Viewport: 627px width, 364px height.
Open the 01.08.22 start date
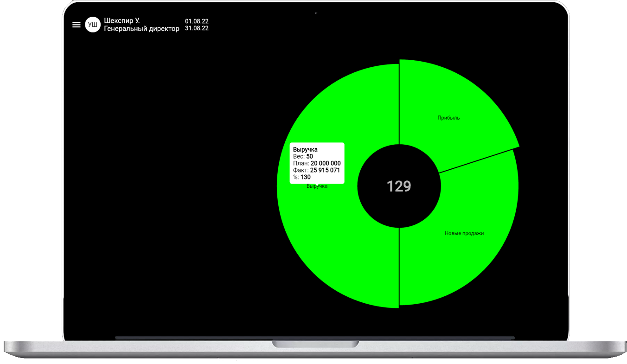(197, 21)
